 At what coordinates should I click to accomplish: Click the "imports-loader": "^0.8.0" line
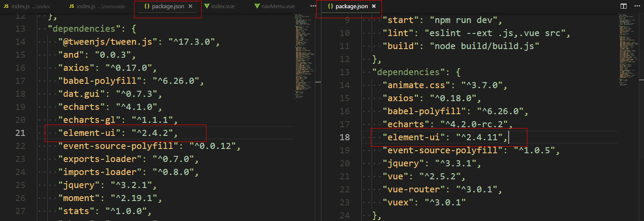tap(128, 172)
